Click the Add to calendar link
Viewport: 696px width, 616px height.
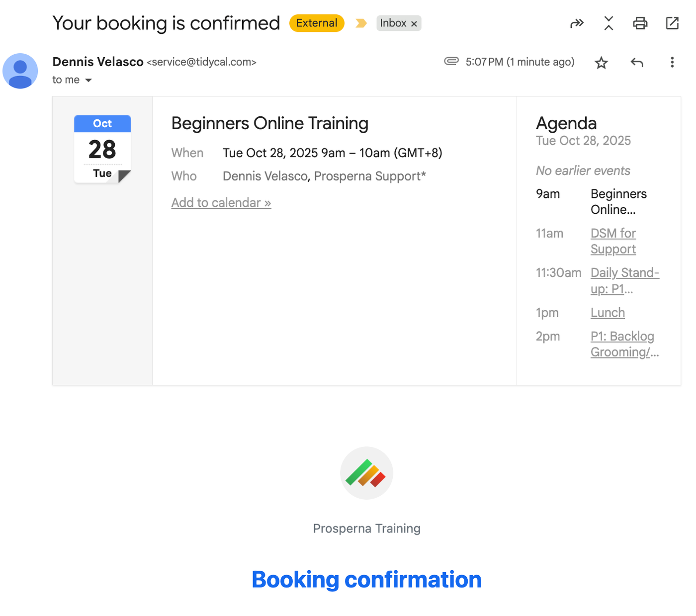(221, 203)
